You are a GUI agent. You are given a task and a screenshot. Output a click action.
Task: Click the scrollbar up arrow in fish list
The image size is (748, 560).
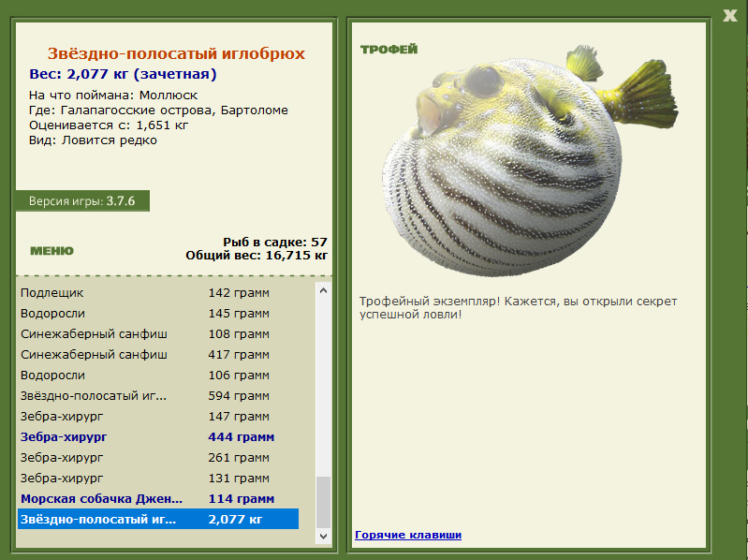(x=323, y=290)
